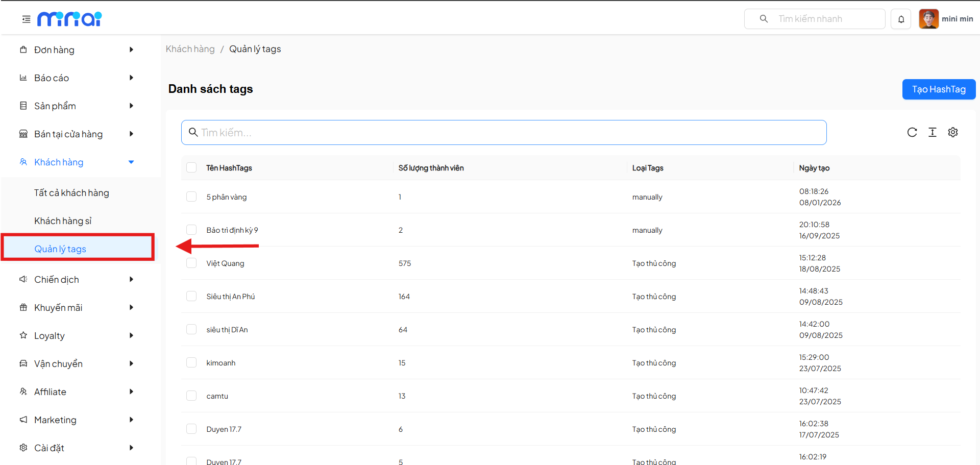Click the refresh table icon
This screenshot has width=980, height=465.
(x=912, y=133)
